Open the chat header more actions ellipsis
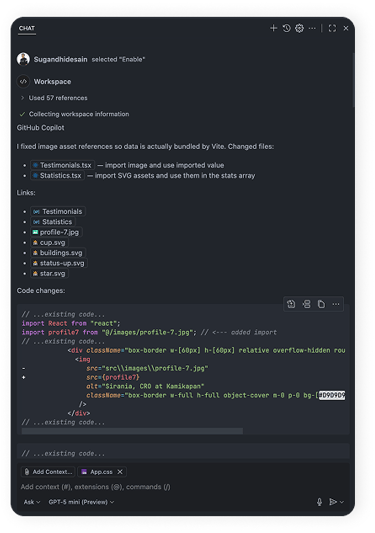375x533 pixels. tap(312, 28)
